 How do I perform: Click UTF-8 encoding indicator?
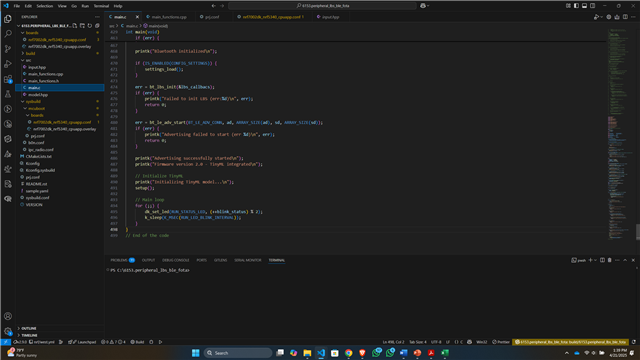click(x=436, y=342)
